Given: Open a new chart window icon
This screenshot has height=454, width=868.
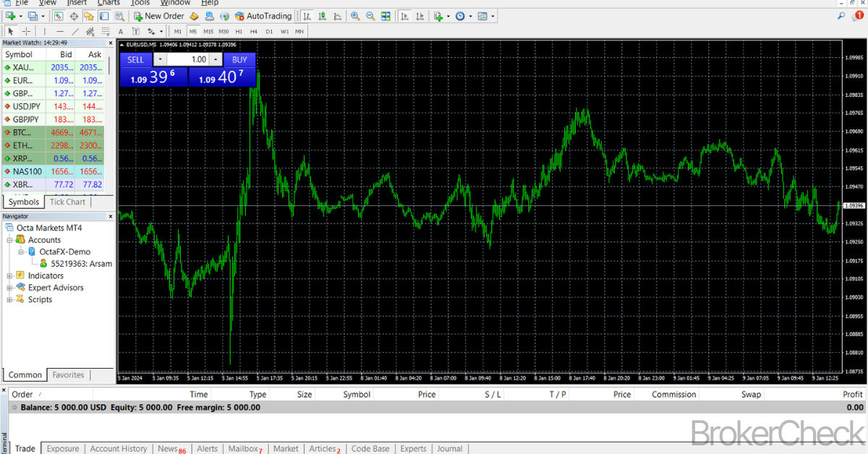Looking at the screenshot, I should (x=10, y=16).
